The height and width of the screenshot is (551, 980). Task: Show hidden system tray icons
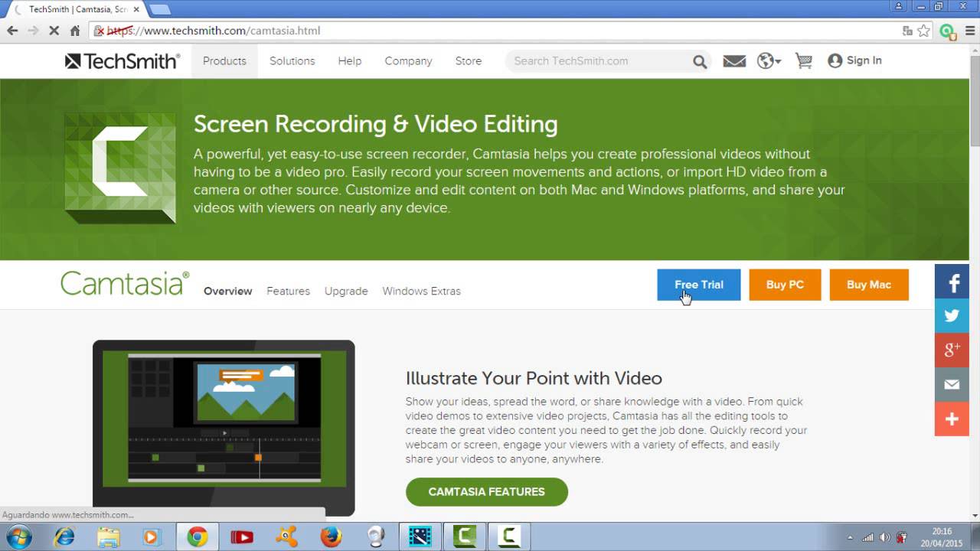pos(850,537)
